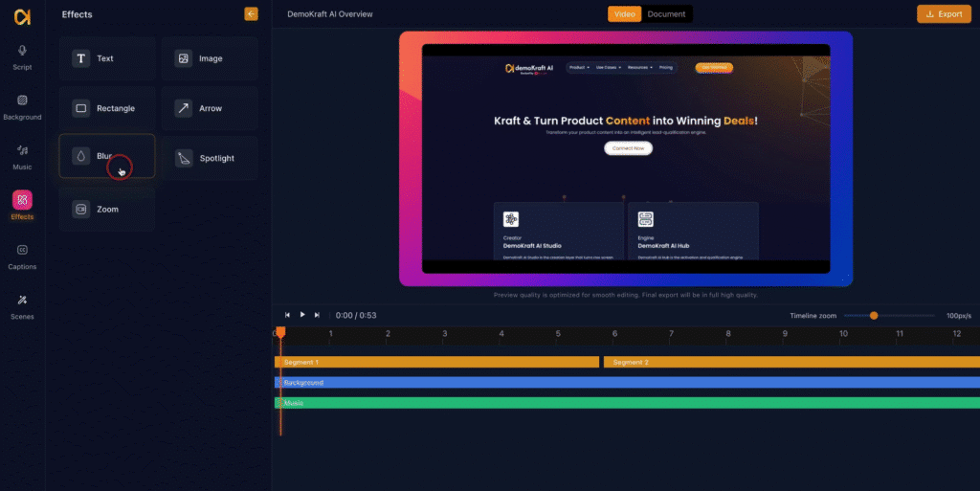This screenshot has width=980, height=491.
Task: Add an Arrow annotation effect
Action: tap(210, 108)
